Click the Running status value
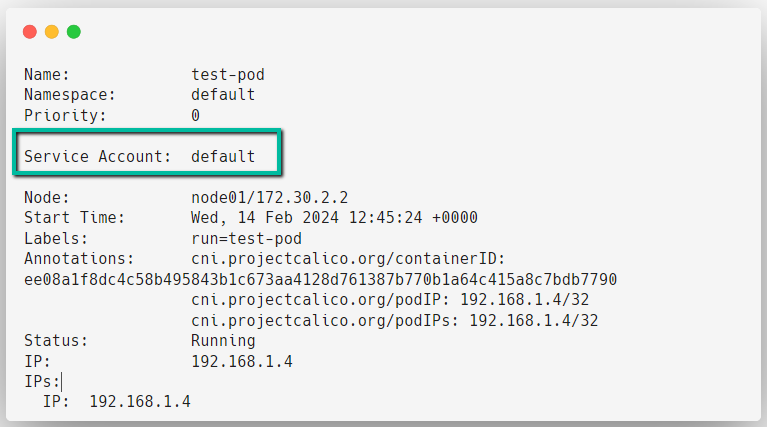The width and height of the screenshot is (767, 427). tap(223, 341)
